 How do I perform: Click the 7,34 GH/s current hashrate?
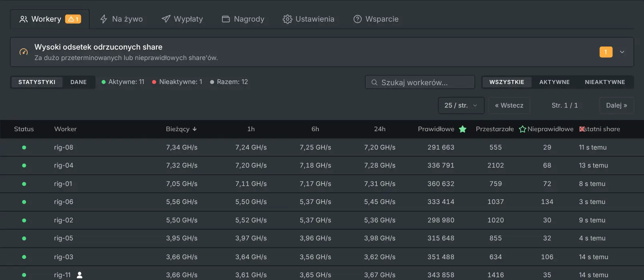(x=182, y=148)
